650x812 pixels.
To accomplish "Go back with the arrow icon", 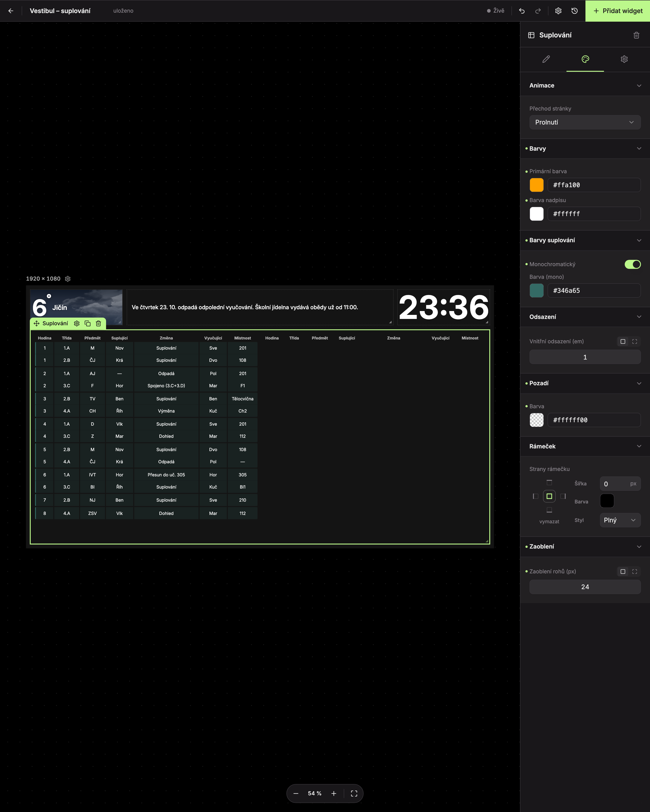I will point(11,11).
